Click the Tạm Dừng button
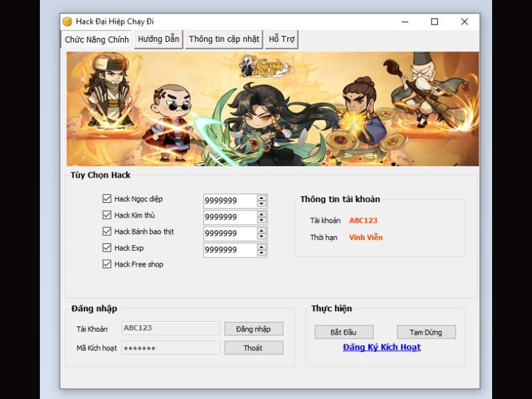Screen dimensions: 532x399 click(426, 332)
